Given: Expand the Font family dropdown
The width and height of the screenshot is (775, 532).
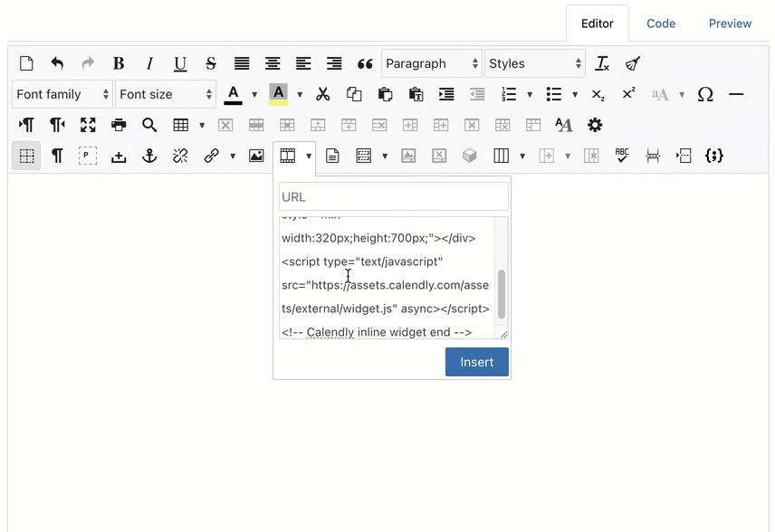Looking at the screenshot, I should (61, 94).
